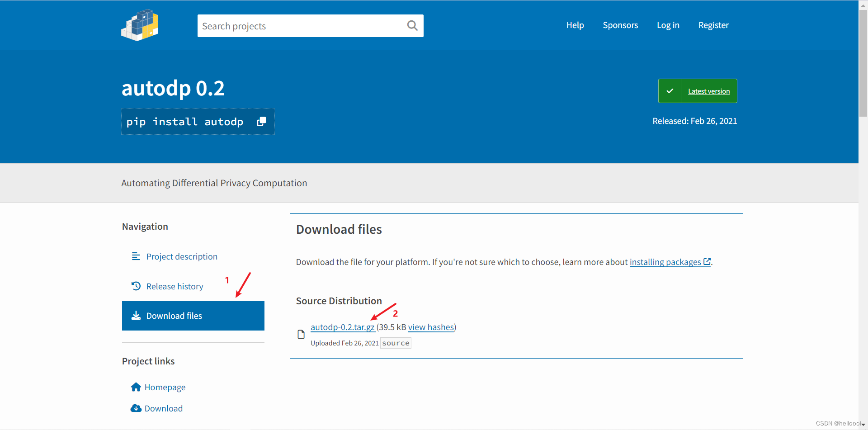Go to Register
Screen dimensions: 868x430
point(713,25)
